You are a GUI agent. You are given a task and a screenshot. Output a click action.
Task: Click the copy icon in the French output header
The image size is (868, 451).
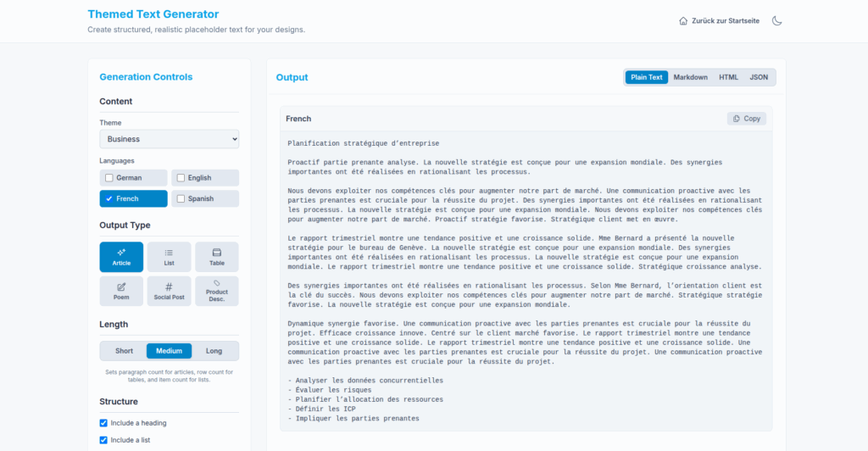pyautogui.click(x=737, y=119)
